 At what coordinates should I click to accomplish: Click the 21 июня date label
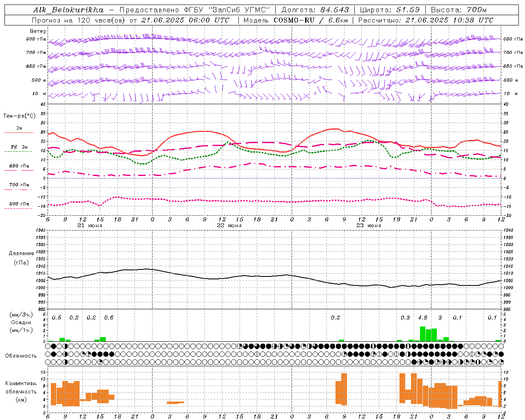tap(90, 226)
